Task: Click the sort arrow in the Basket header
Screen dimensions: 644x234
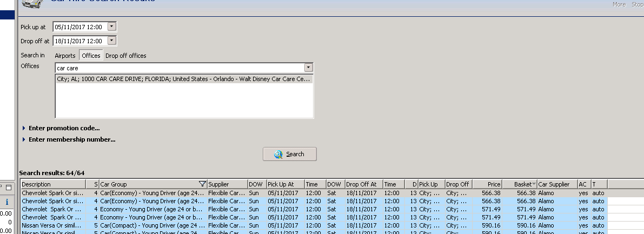Action: [534, 184]
